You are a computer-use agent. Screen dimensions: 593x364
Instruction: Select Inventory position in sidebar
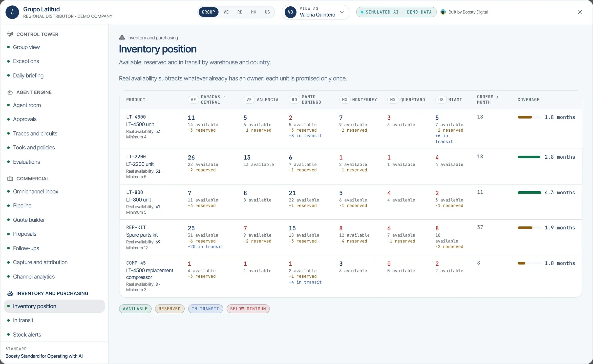[x=54, y=306]
